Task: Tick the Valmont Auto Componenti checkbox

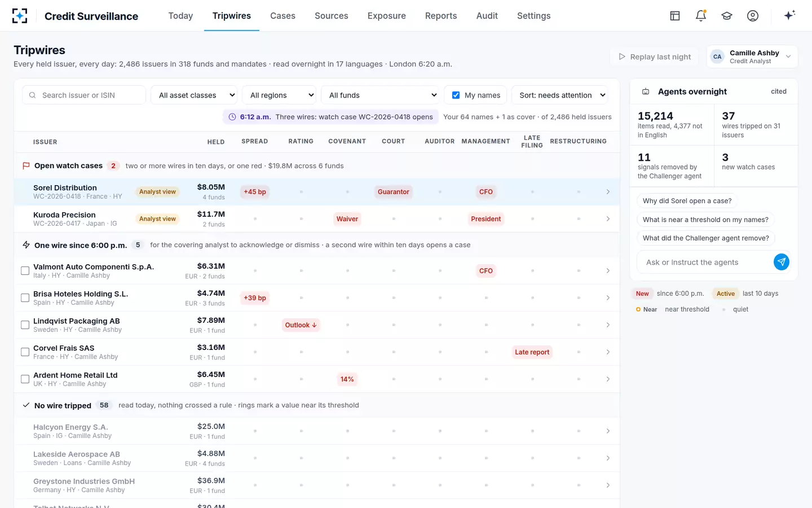Action: click(25, 271)
